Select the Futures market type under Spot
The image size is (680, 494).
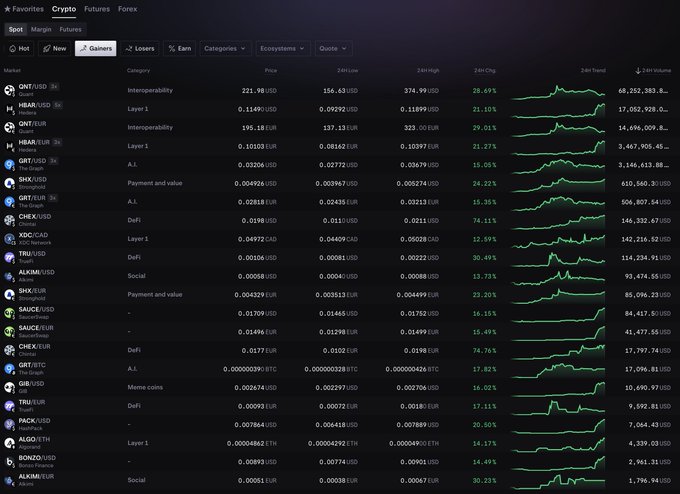(x=70, y=29)
